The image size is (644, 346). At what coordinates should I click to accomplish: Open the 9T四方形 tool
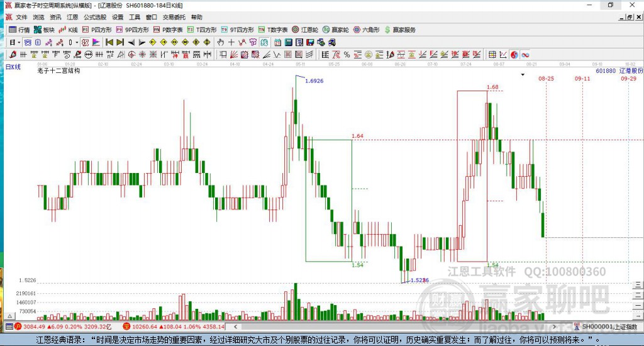pos(237,30)
